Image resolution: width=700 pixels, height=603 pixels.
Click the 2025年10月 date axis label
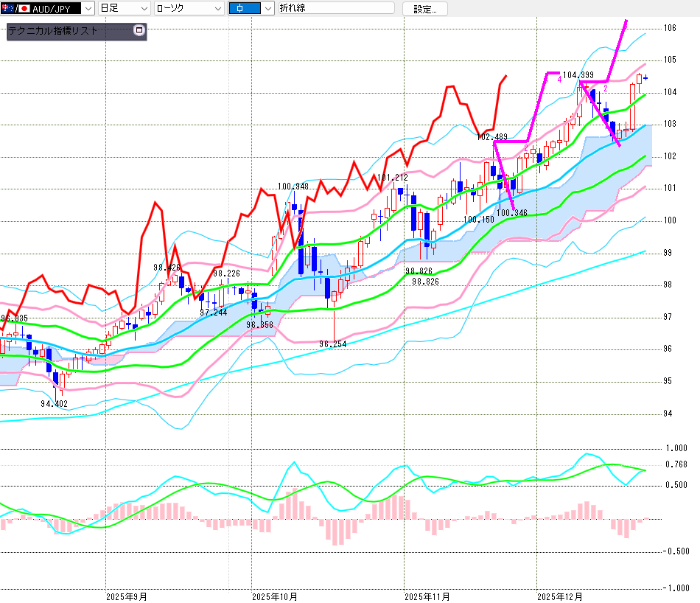(274, 596)
